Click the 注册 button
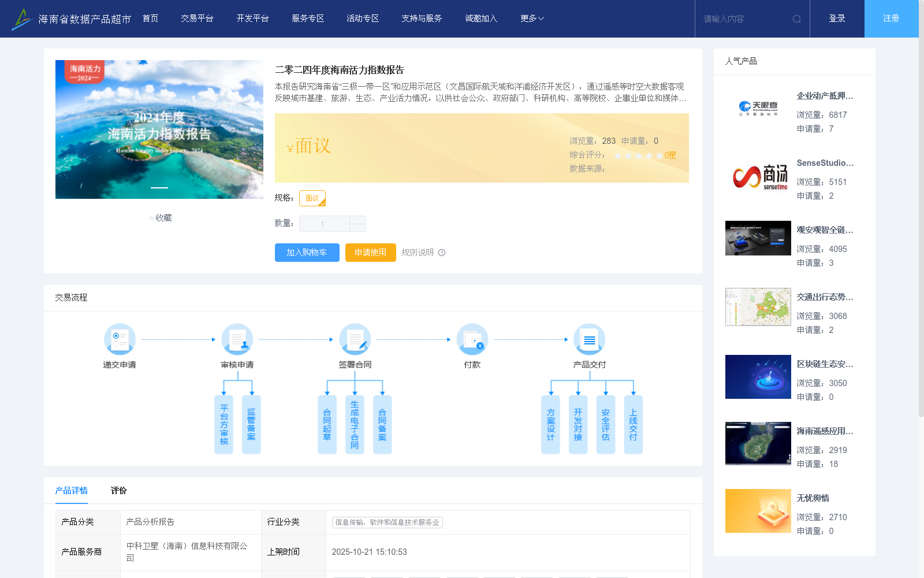Screen dimensions: 924x578 (892, 18)
